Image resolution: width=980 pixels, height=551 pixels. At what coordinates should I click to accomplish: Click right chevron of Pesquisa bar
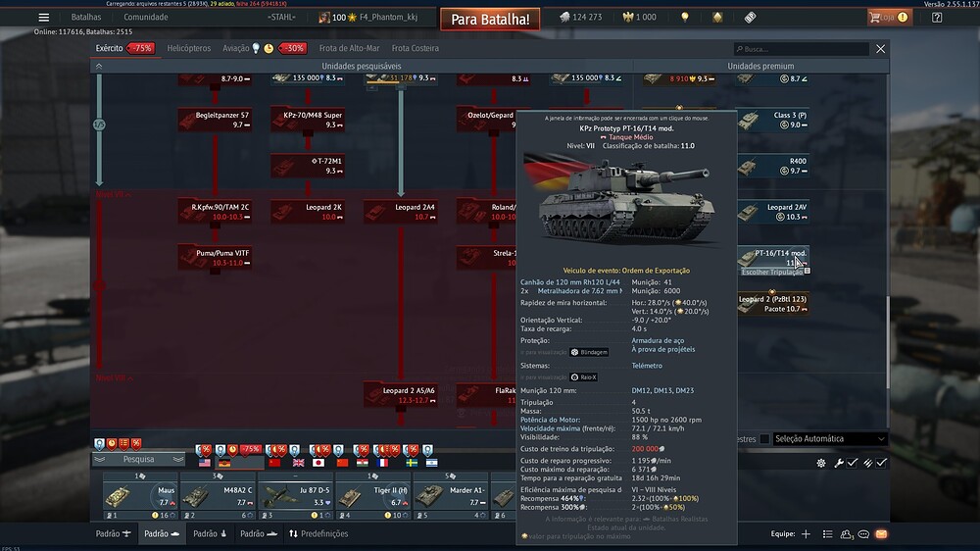(178, 459)
